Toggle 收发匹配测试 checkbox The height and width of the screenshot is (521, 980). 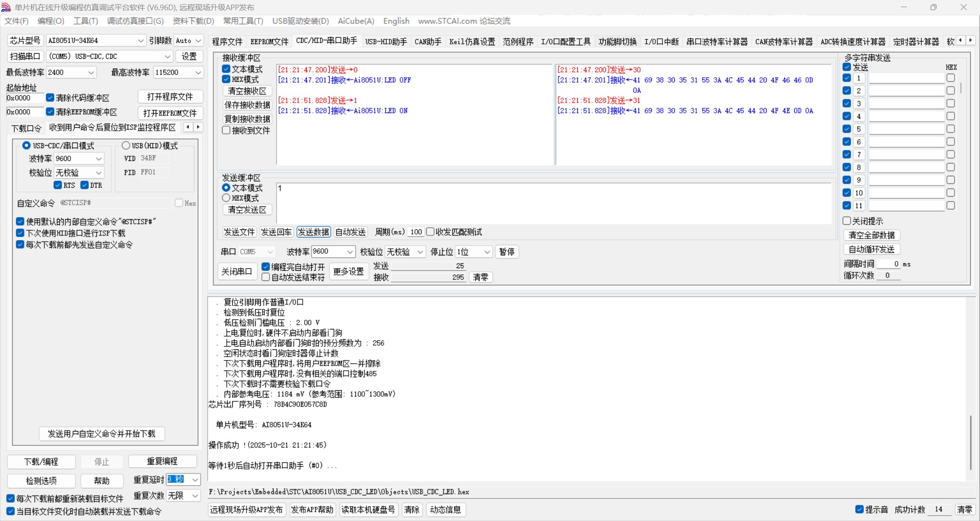point(430,232)
